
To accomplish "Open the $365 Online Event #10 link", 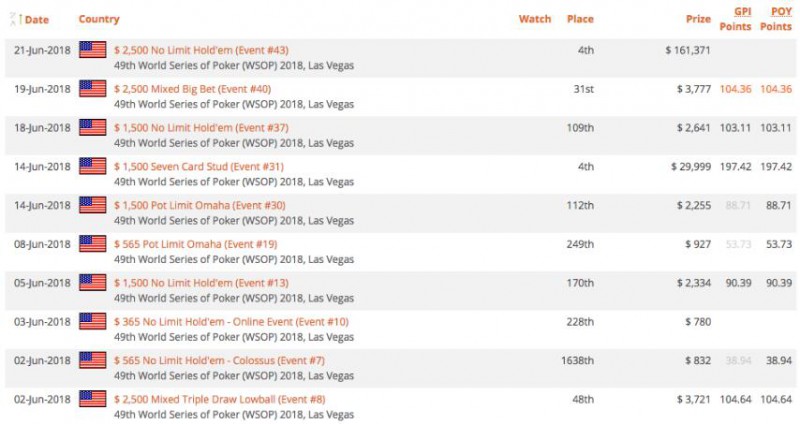I will point(231,321).
